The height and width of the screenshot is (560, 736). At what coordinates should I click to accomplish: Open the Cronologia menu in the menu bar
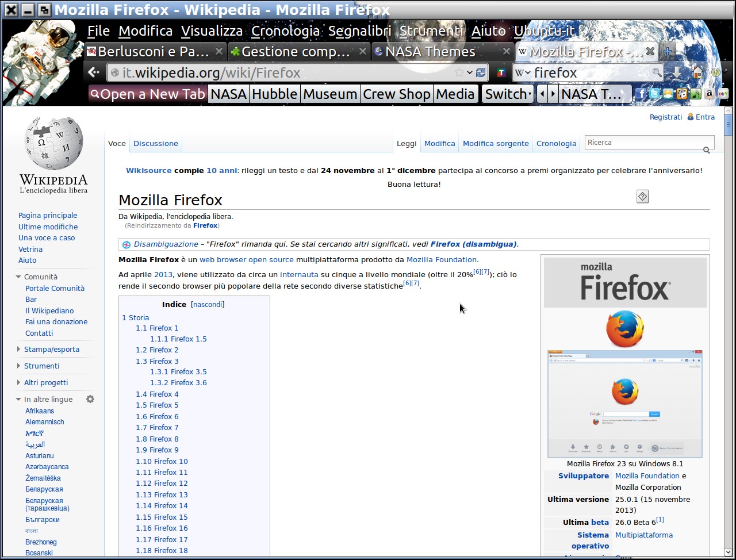click(285, 30)
